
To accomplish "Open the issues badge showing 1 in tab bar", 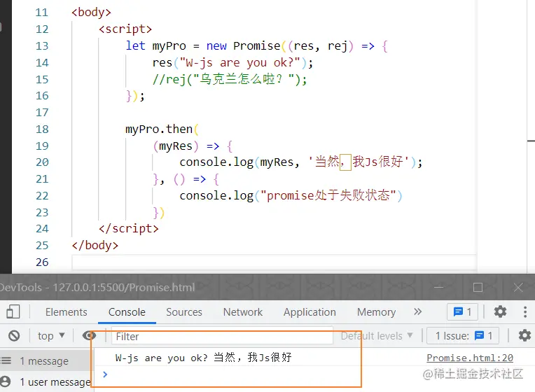I will tap(462, 311).
